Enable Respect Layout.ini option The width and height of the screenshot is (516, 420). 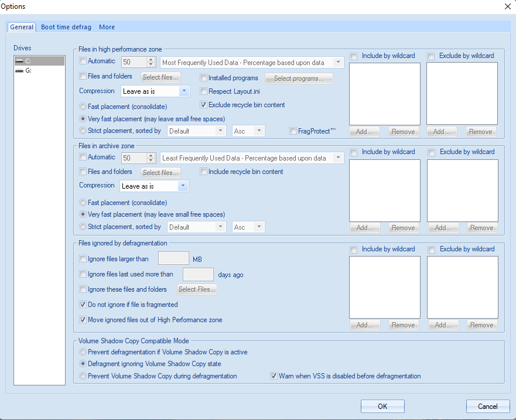click(204, 91)
